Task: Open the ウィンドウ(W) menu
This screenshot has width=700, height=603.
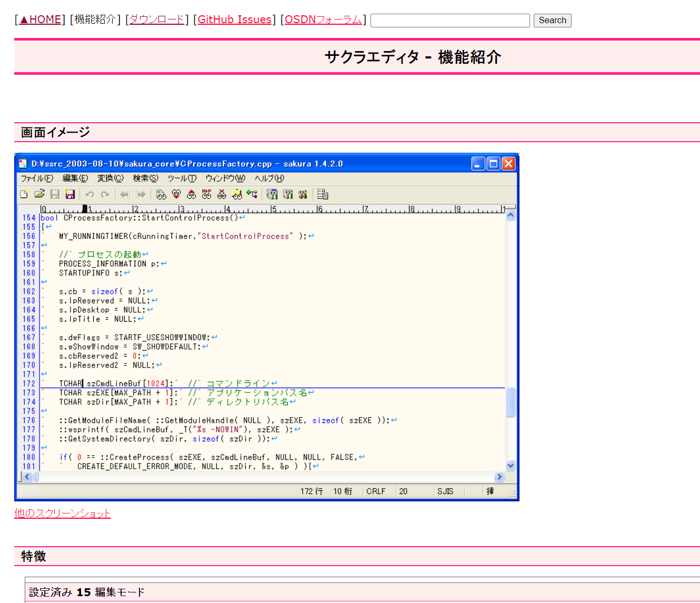Action: (x=225, y=178)
